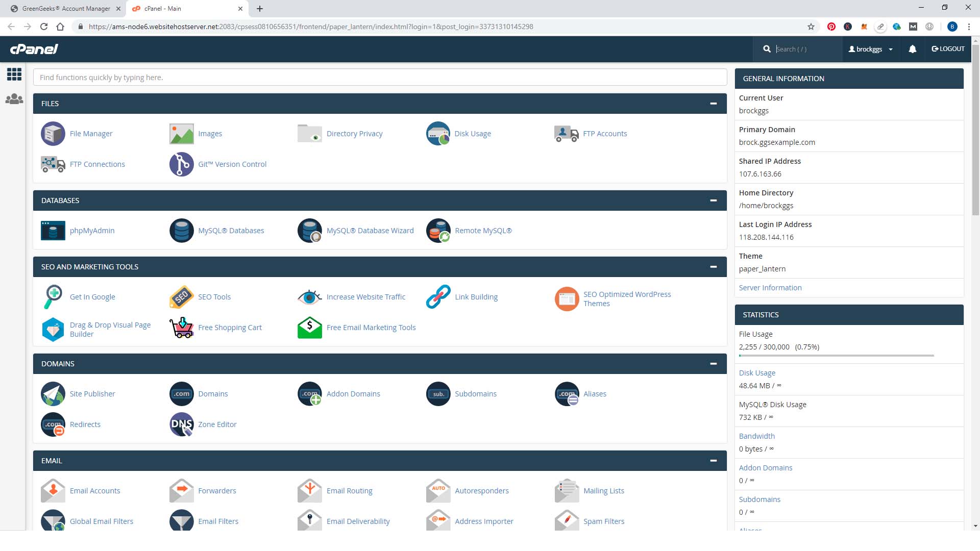The height and width of the screenshot is (551, 980).
Task: Click the File Usage progress bar
Action: [836, 356]
